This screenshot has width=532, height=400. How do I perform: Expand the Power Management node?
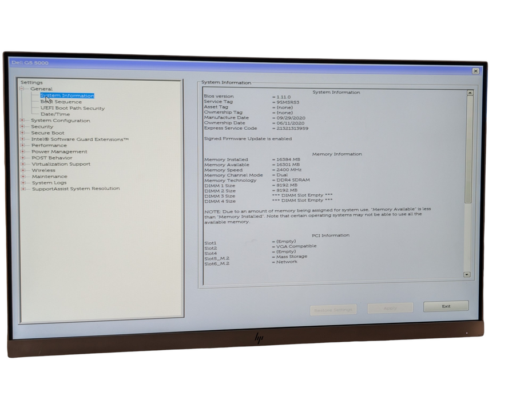(23, 151)
